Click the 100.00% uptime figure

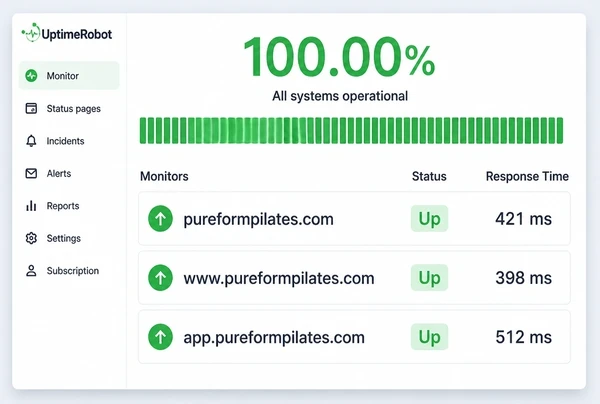339,57
